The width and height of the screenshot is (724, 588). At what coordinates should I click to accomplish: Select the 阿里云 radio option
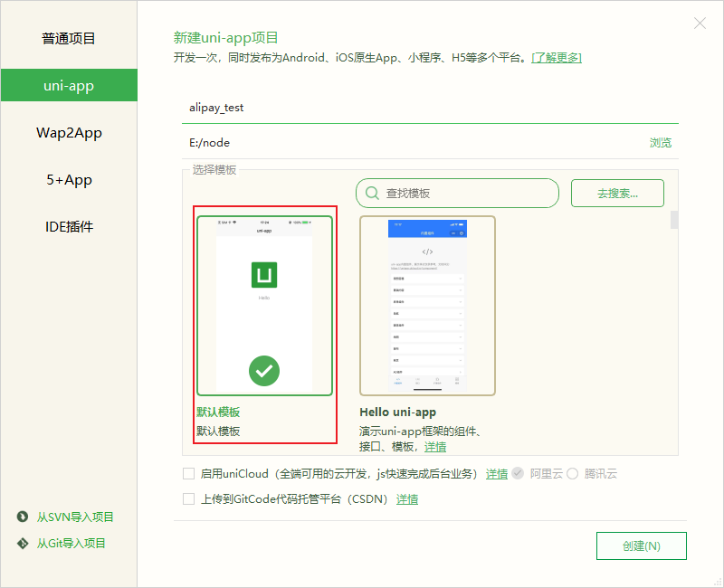518,473
